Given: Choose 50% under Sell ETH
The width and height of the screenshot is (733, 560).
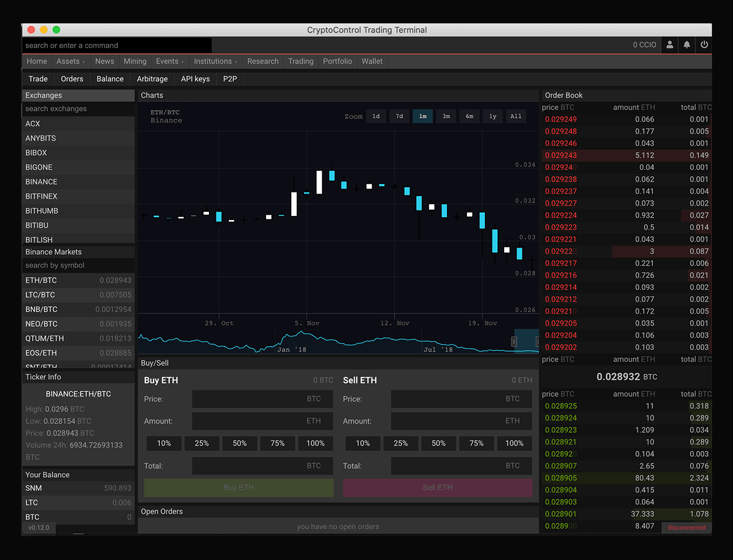Looking at the screenshot, I should pyautogui.click(x=439, y=443).
